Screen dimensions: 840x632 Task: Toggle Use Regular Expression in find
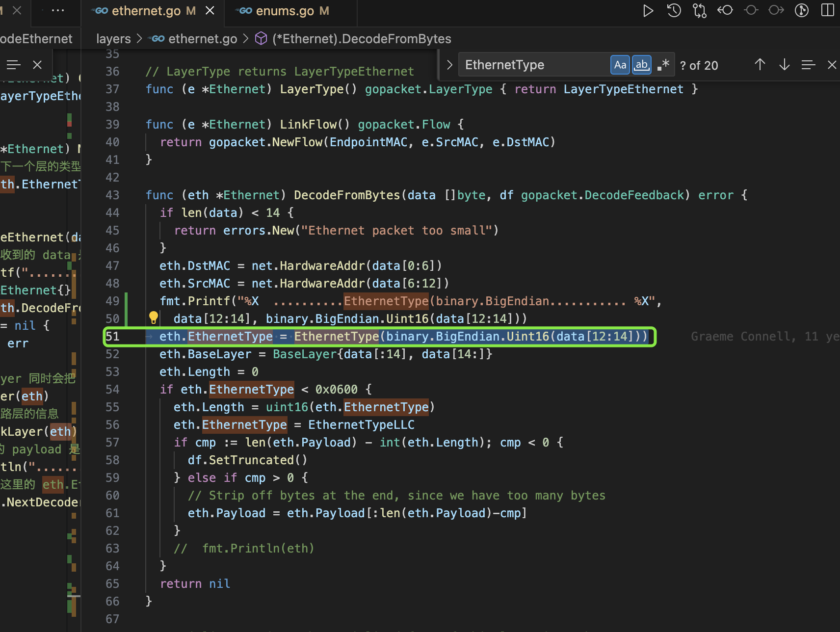pos(663,65)
